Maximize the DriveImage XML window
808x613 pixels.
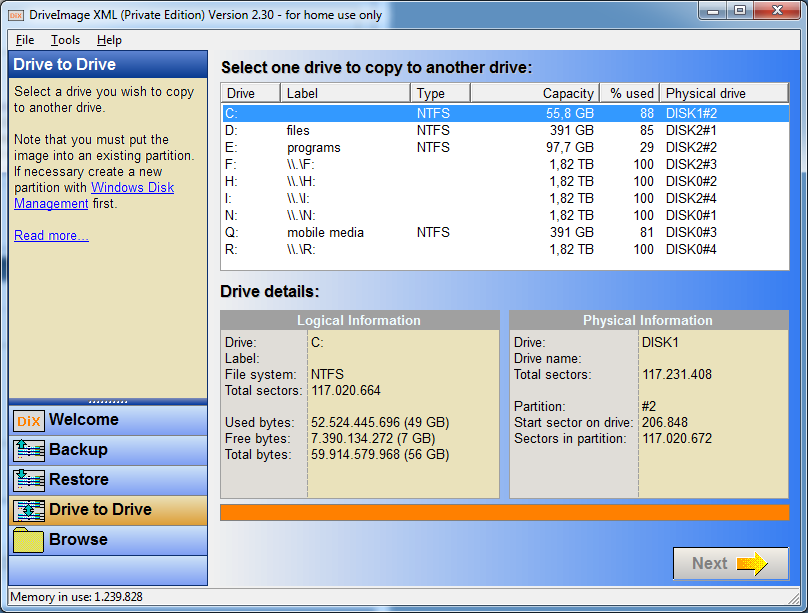tap(740, 11)
